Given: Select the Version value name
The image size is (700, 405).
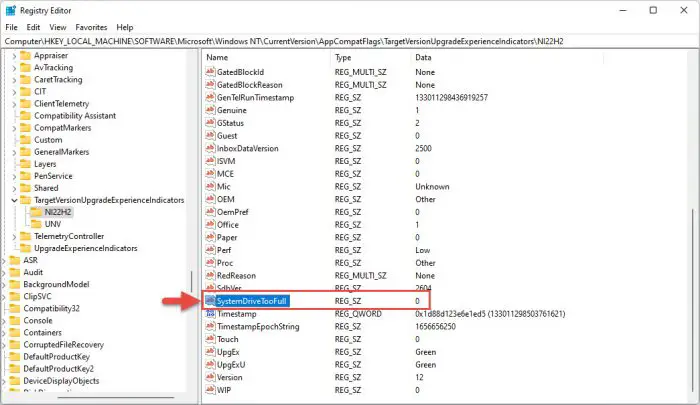Looking at the screenshot, I should (229, 378).
